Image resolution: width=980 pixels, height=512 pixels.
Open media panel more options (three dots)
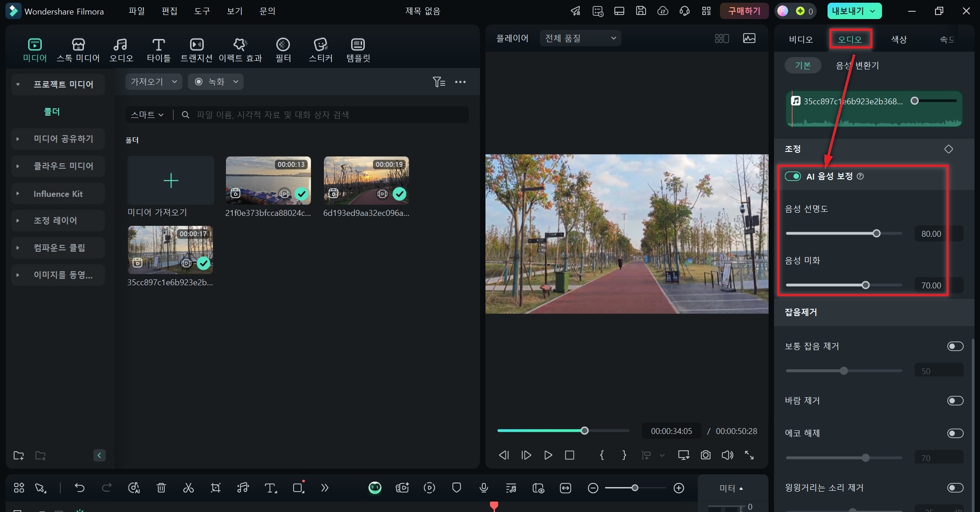click(461, 82)
